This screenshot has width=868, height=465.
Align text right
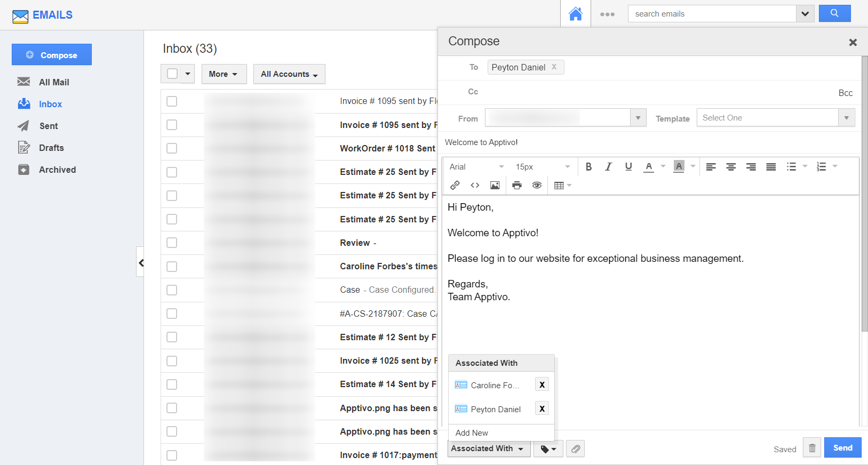tap(751, 167)
